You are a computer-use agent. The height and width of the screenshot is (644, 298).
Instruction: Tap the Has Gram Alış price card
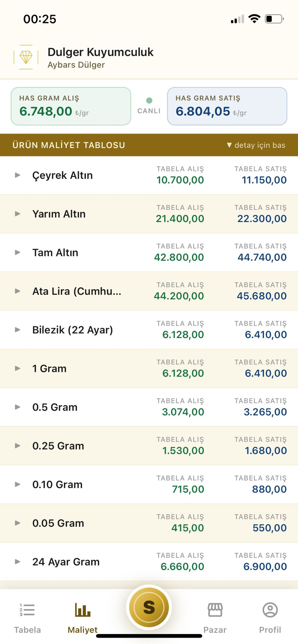point(71,106)
